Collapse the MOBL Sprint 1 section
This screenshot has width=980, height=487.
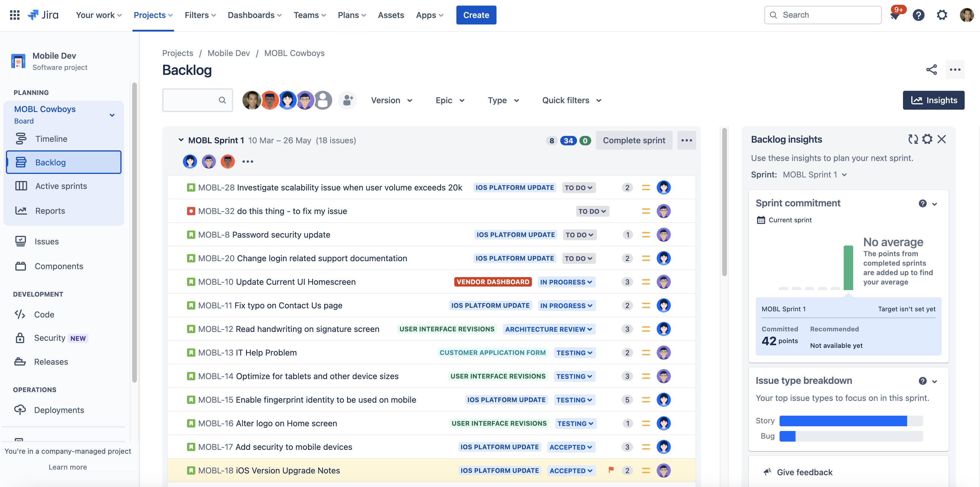pos(181,140)
